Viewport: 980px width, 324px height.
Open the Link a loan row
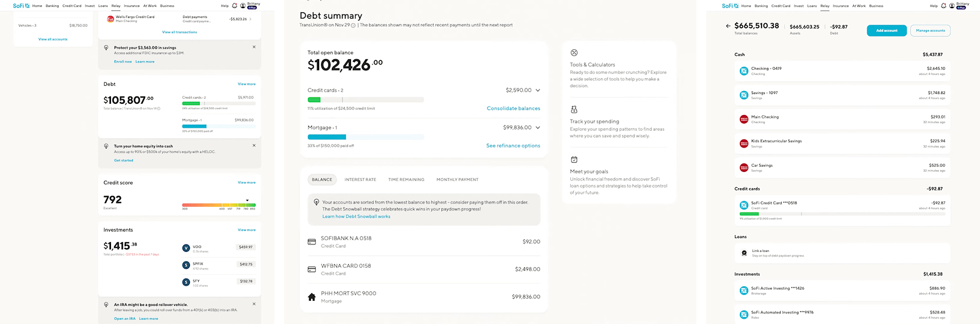842,253
